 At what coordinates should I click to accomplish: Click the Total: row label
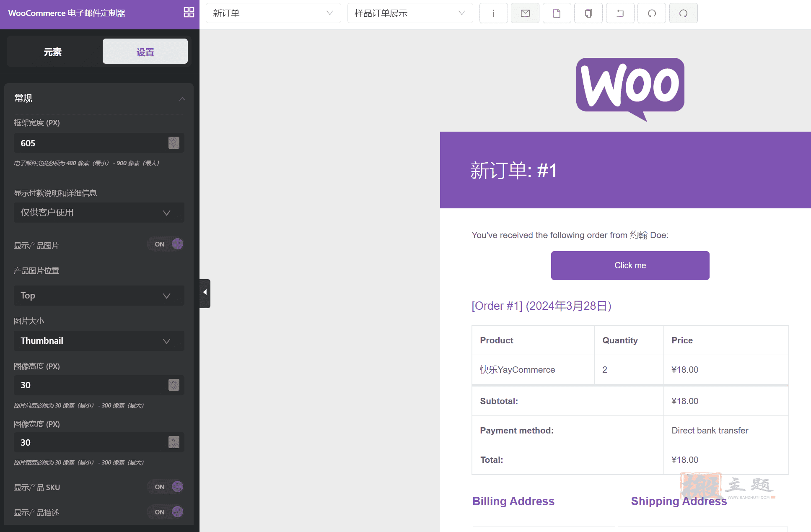(492, 460)
